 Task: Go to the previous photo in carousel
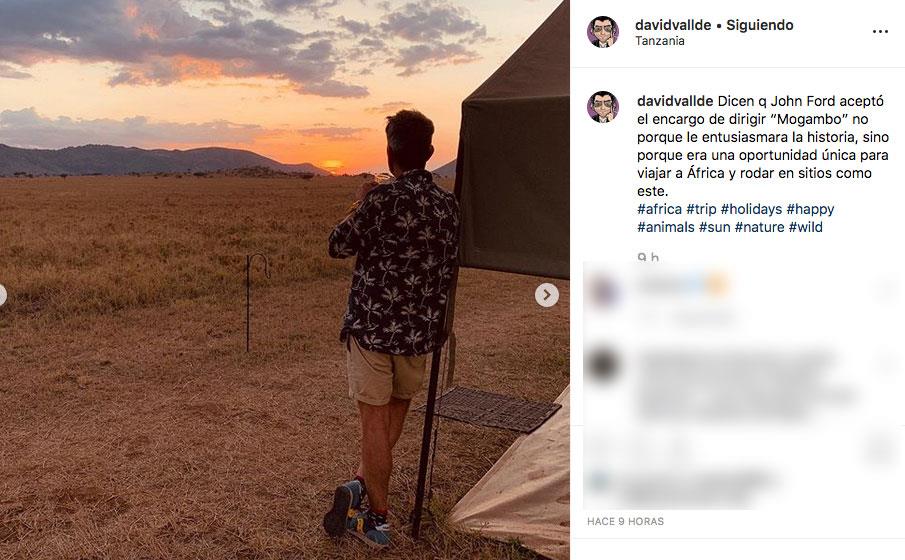[3, 295]
